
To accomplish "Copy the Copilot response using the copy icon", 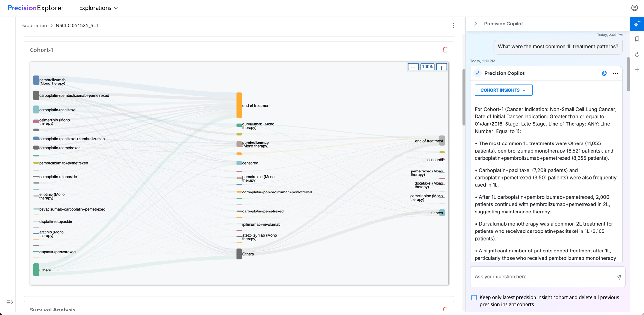I will coord(604,73).
